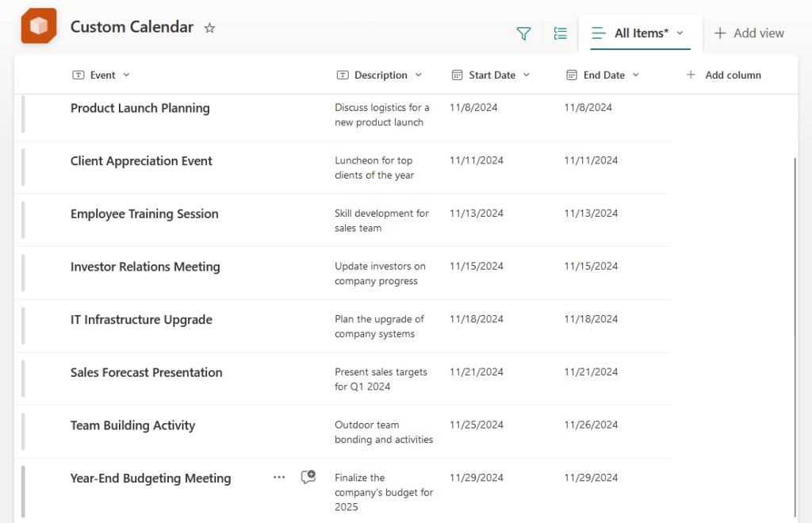Click End Date cell 11/26/2024
The image size is (812, 523).
tap(591, 425)
